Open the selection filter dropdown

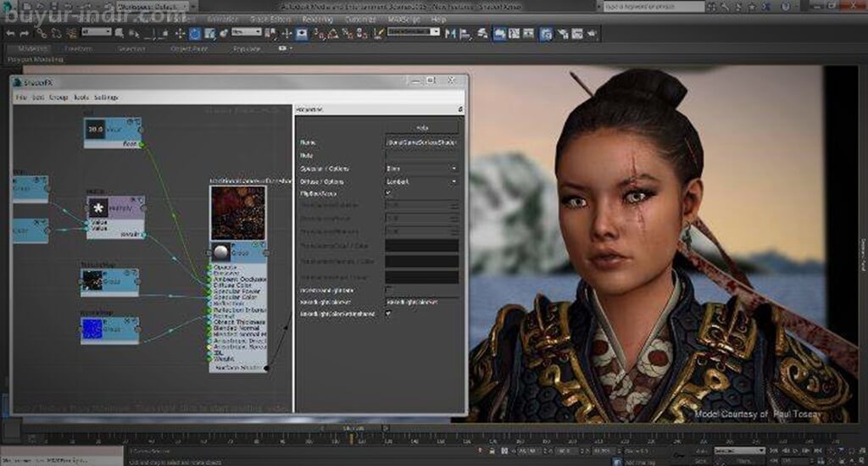97,32
